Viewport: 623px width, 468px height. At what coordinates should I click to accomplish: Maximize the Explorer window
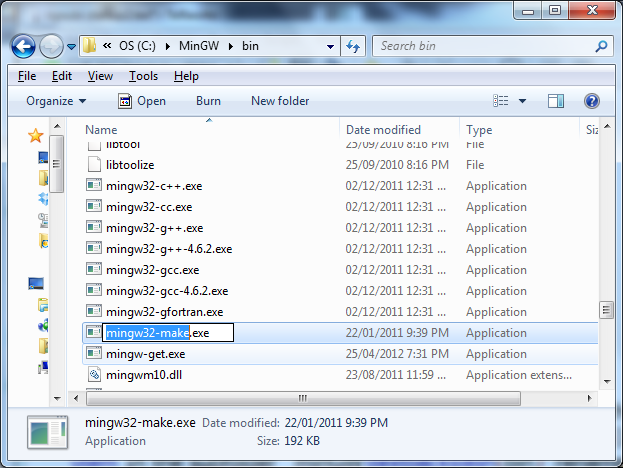(x=555, y=10)
